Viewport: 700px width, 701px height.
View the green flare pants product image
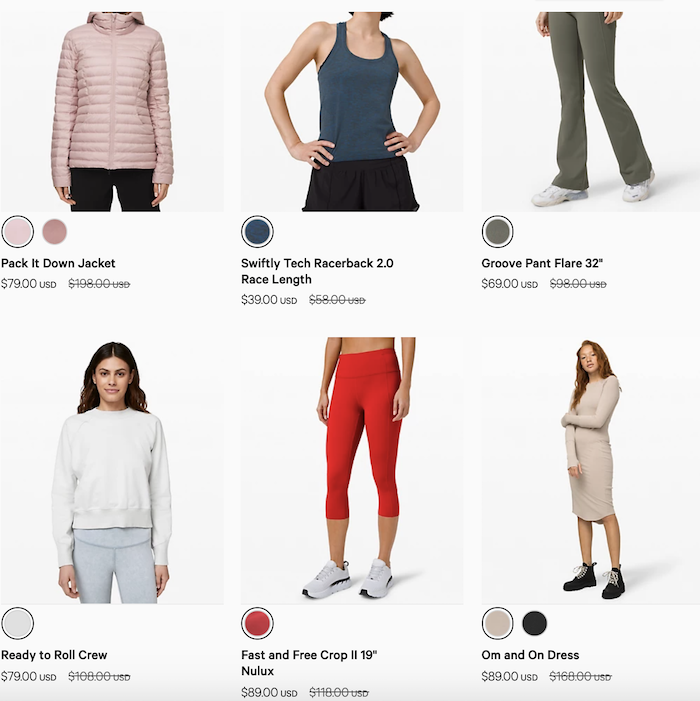tap(590, 112)
